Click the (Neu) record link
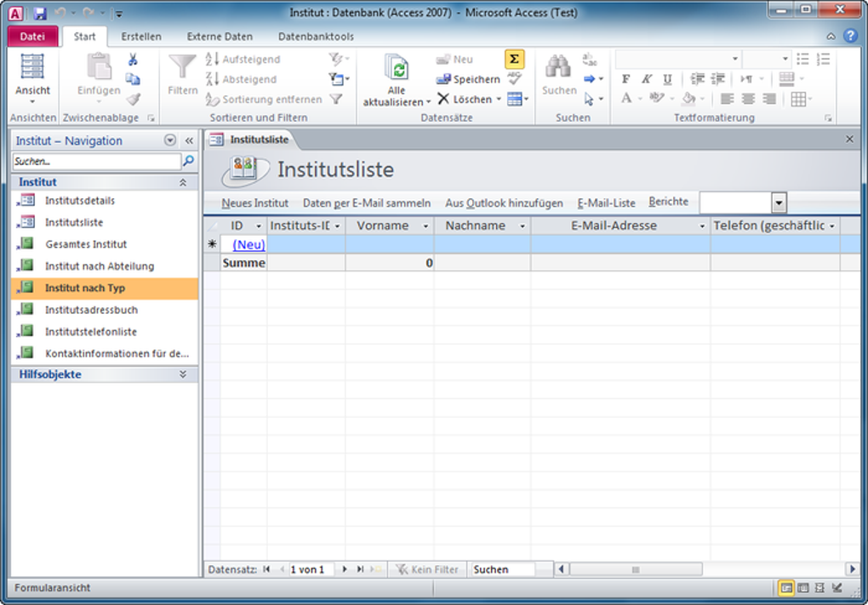The image size is (868, 605). click(248, 244)
